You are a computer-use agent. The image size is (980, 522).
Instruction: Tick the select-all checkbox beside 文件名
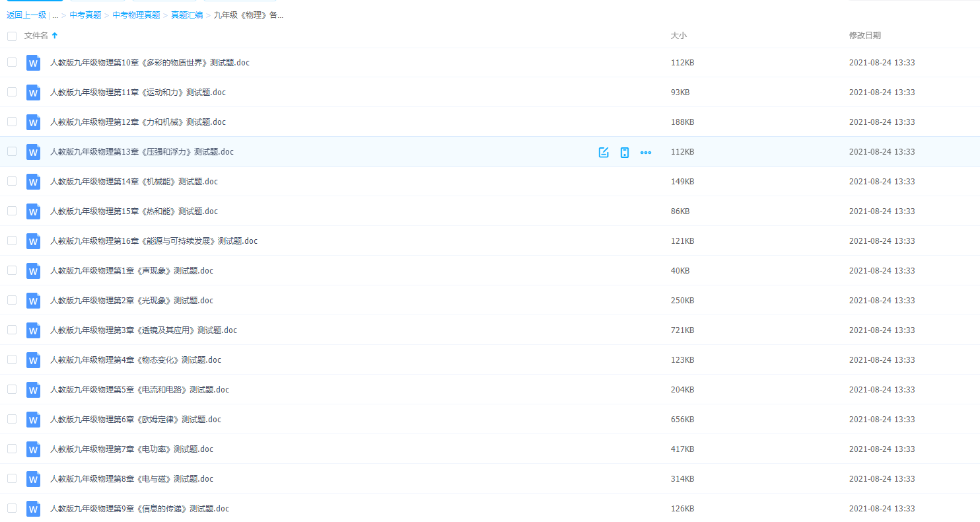[12, 36]
